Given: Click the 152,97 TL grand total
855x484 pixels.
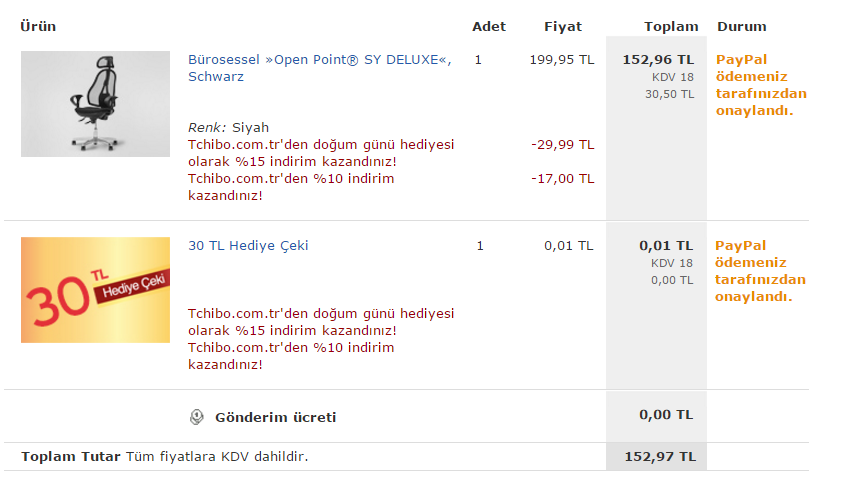Looking at the screenshot, I should (660, 457).
